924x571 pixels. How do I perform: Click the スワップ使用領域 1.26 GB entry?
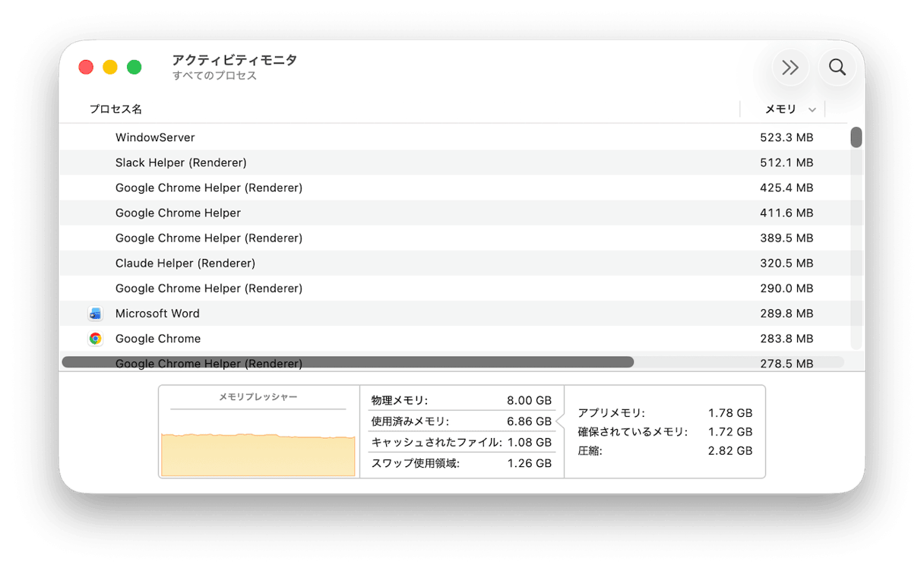click(x=461, y=463)
